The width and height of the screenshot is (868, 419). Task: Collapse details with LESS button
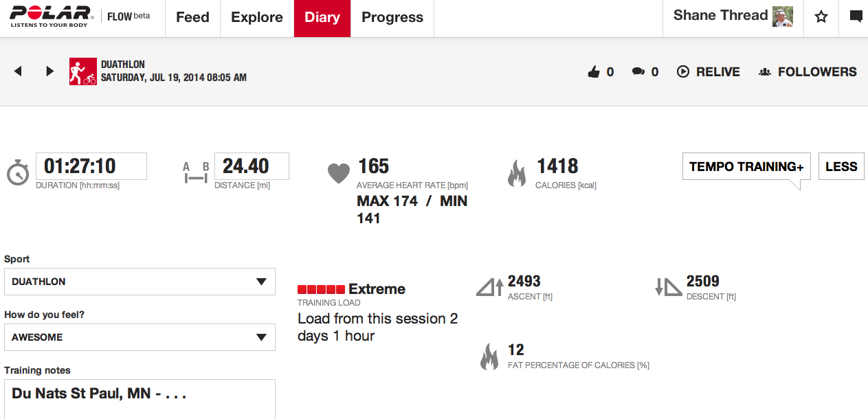pyautogui.click(x=841, y=166)
